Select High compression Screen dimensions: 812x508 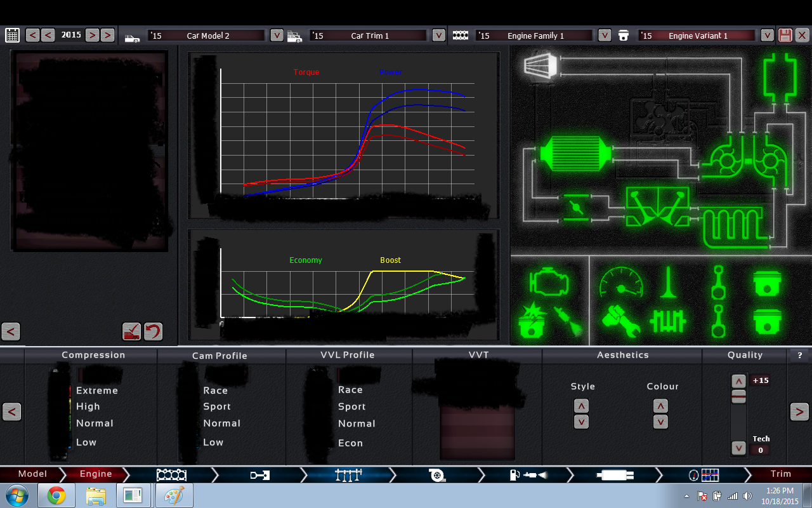point(88,406)
